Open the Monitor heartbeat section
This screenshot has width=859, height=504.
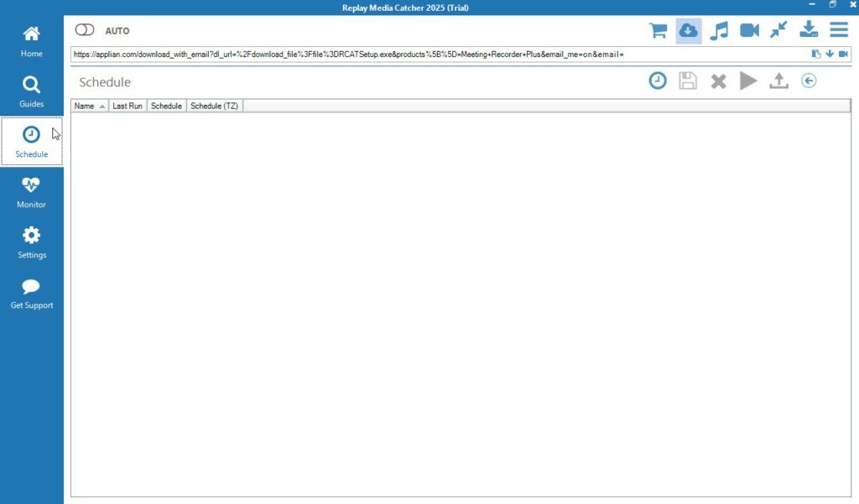31,193
